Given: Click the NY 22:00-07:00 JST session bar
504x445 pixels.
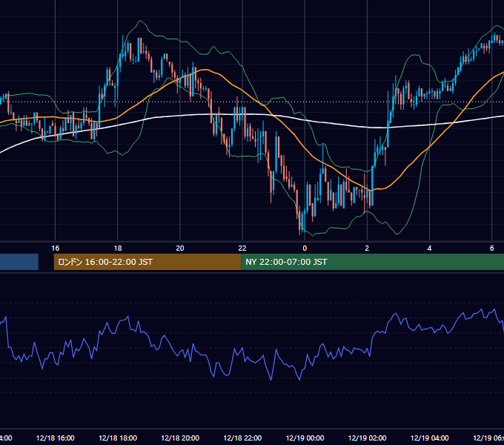Looking at the screenshot, I should 372,262.
